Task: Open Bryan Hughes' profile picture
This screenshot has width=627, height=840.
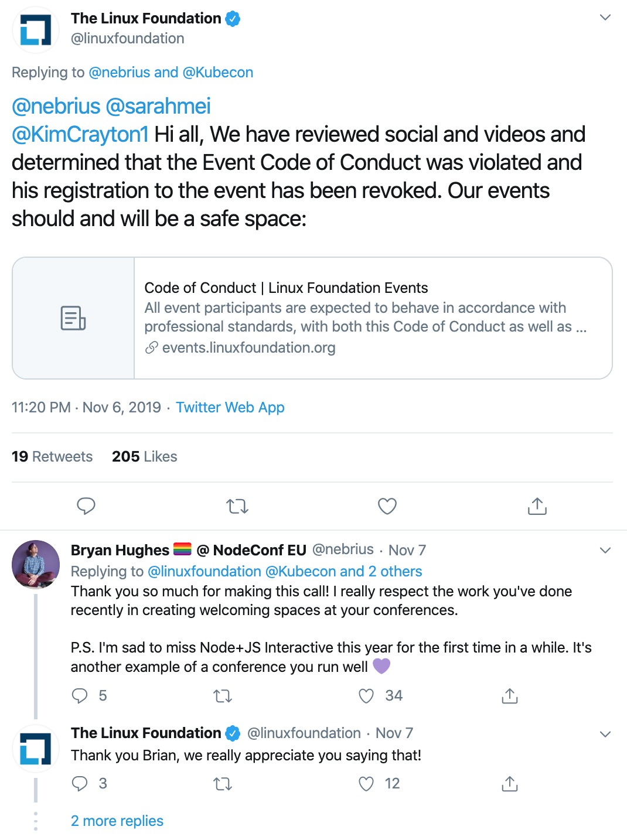Action: coord(36,564)
